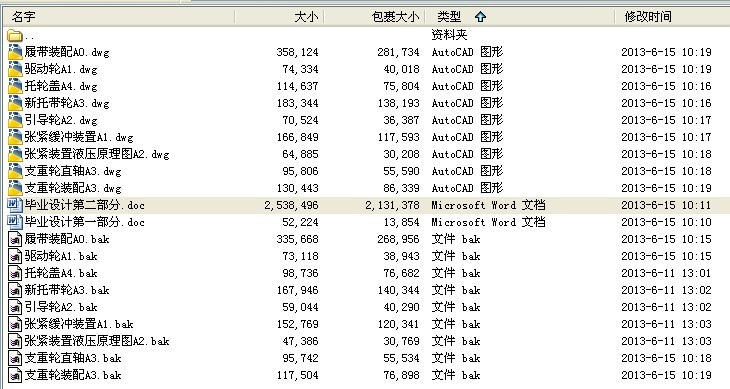Open the parent folder icon

pyautogui.click(x=15, y=35)
